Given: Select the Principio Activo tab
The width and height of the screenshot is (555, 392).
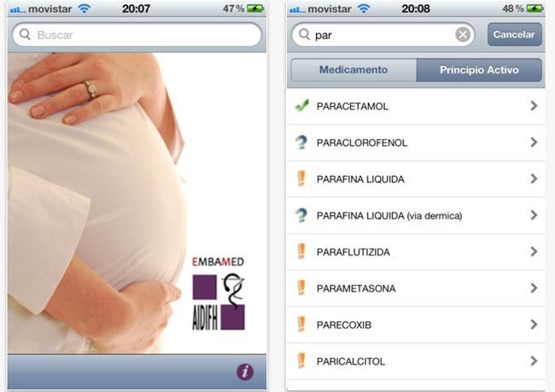Looking at the screenshot, I should [x=479, y=70].
